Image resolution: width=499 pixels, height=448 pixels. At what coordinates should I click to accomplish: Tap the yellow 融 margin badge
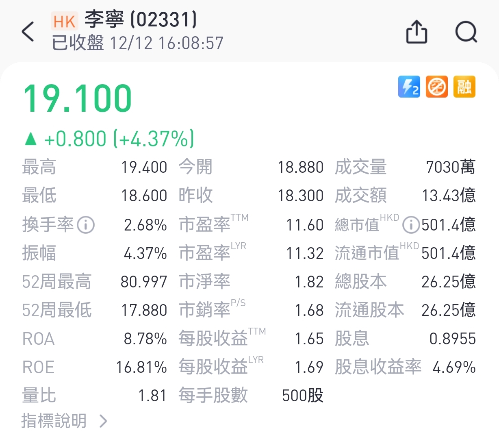(464, 87)
